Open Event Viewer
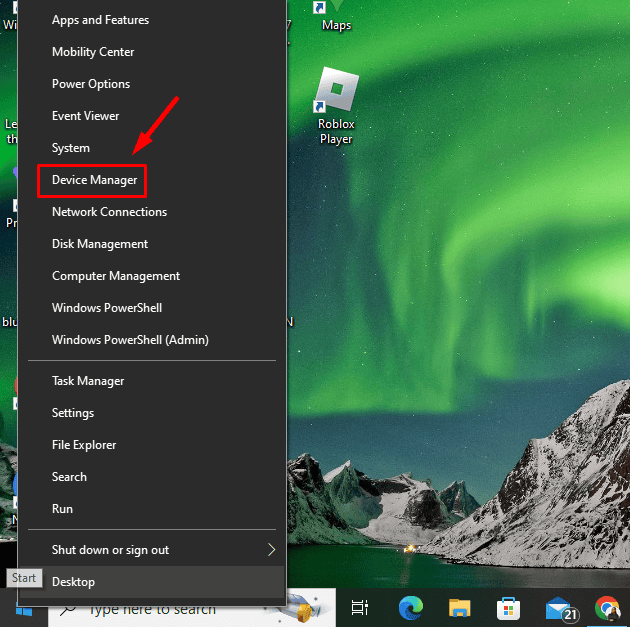This screenshot has width=630, height=627. click(152, 116)
